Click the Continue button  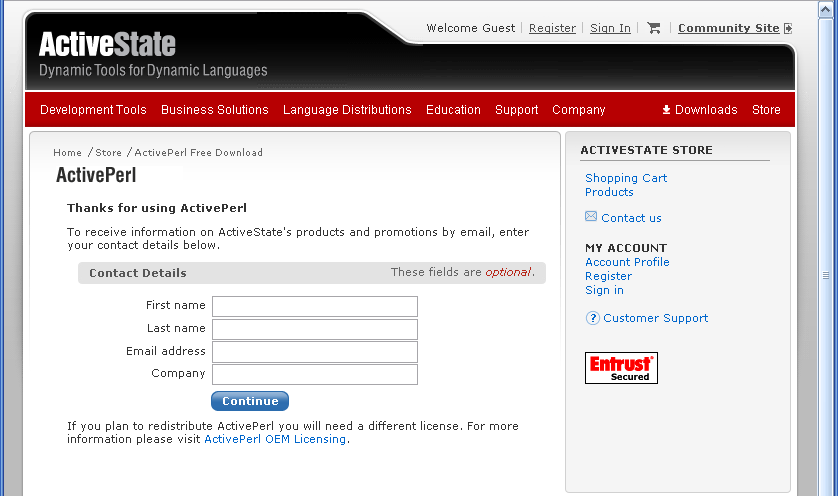pos(250,401)
